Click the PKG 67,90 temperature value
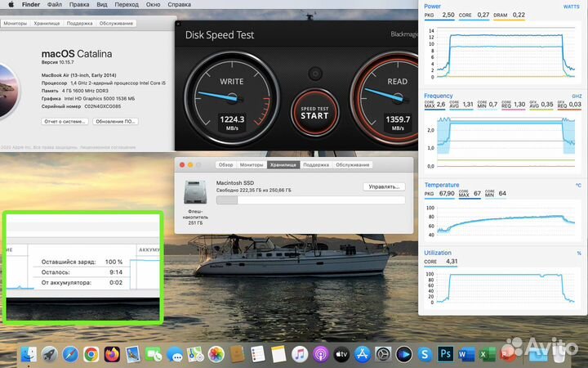Viewport: 588px width, 368px height. click(x=447, y=193)
